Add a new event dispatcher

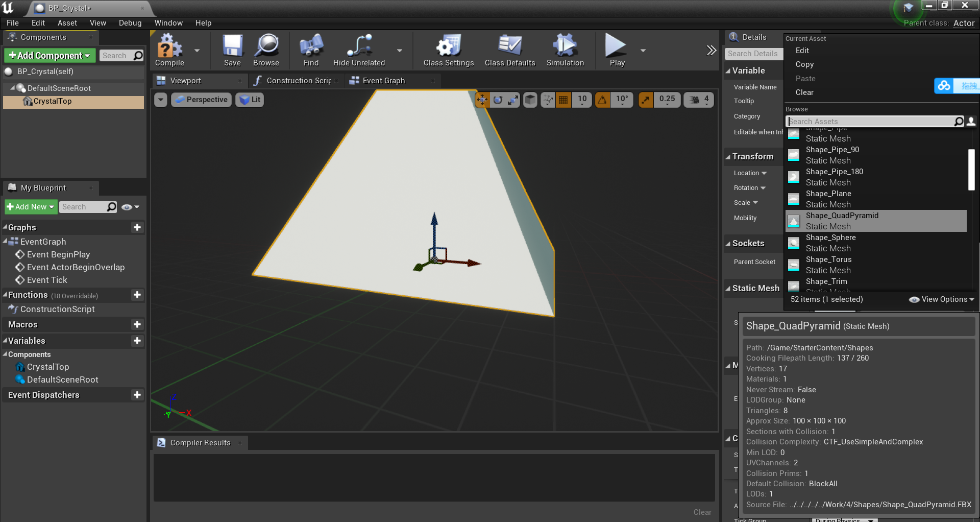pyautogui.click(x=137, y=395)
